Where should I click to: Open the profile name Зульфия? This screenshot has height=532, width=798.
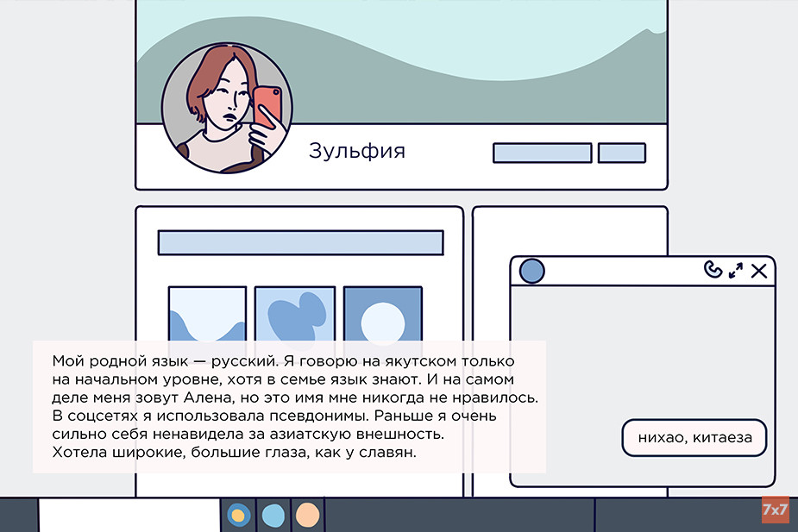coord(356,153)
